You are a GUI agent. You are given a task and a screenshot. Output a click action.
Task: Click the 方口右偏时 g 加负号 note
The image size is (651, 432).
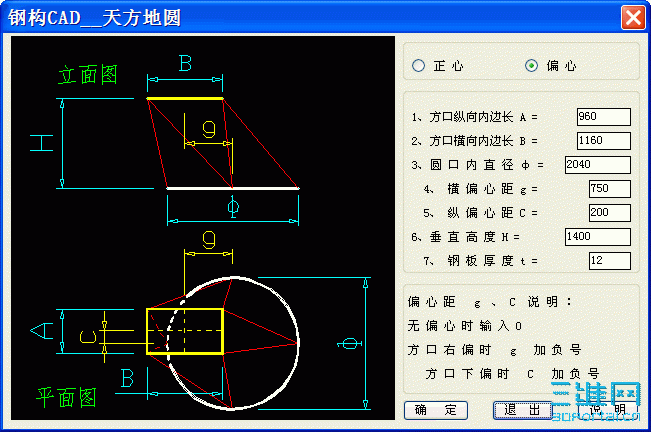494,350
